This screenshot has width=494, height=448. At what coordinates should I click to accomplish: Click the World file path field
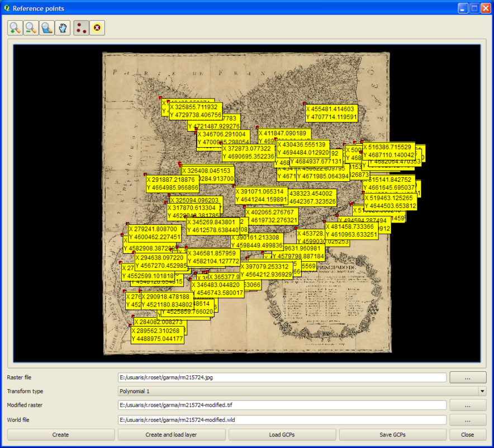(x=282, y=420)
